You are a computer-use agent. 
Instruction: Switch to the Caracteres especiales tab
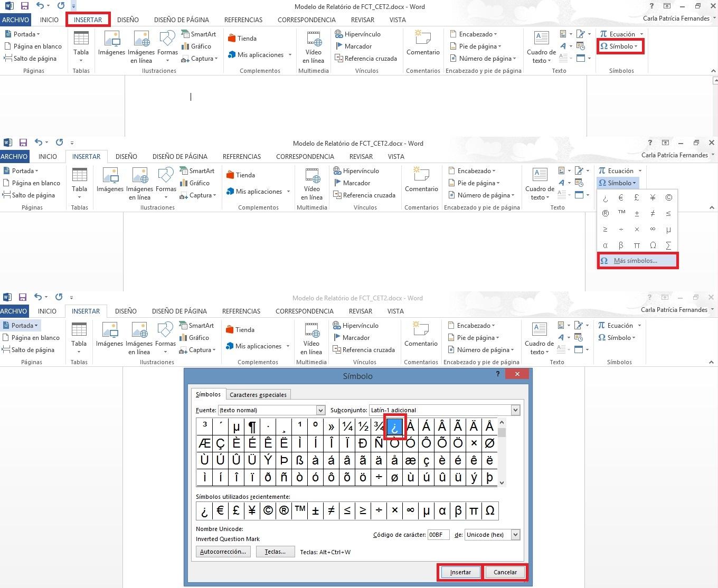coord(258,395)
